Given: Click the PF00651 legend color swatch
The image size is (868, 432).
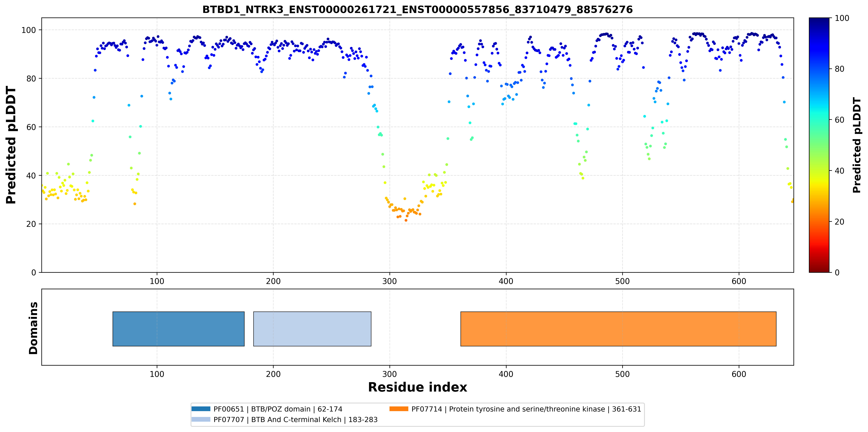Looking at the screenshot, I should pos(201,409).
